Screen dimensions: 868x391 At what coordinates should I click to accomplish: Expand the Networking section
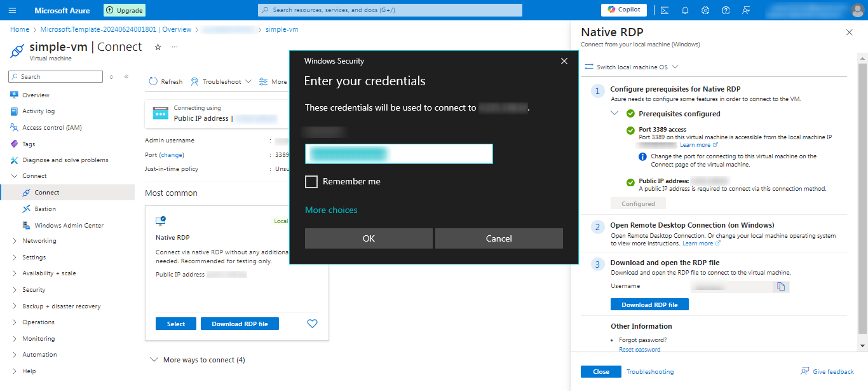pyautogui.click(x=15, y=241)
